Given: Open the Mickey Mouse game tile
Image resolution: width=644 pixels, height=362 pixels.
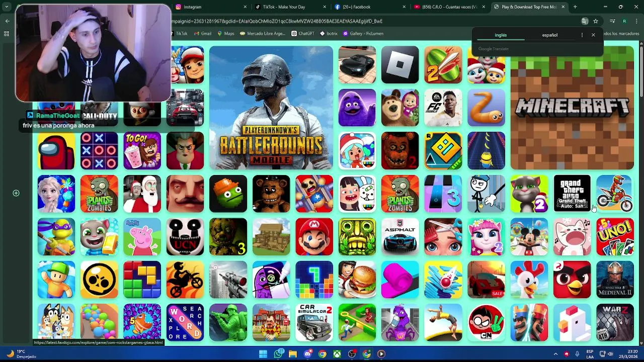Looking at the screenshot, I should (529, 237).
